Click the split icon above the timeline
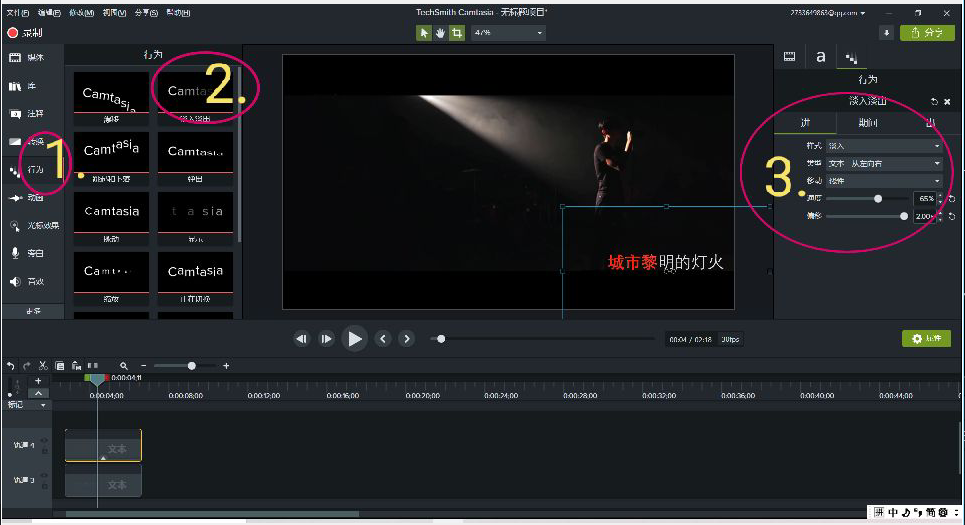Viewport: 965px width, 525px height. point(93,366)
